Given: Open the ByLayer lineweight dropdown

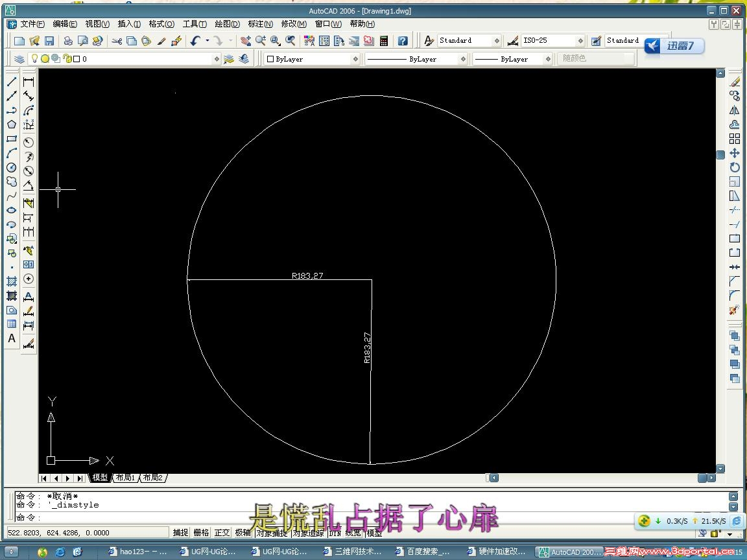Looking at the screenshot, I should [x=549, y=59].
